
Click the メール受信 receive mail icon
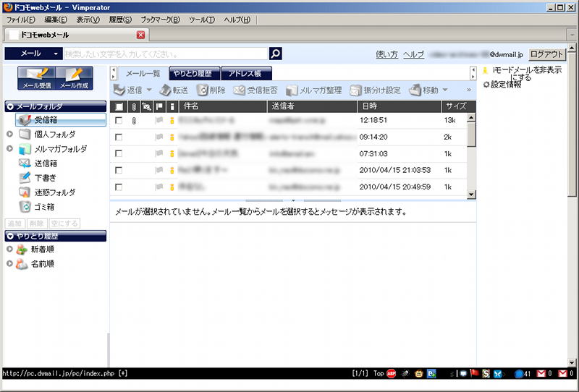37,78
